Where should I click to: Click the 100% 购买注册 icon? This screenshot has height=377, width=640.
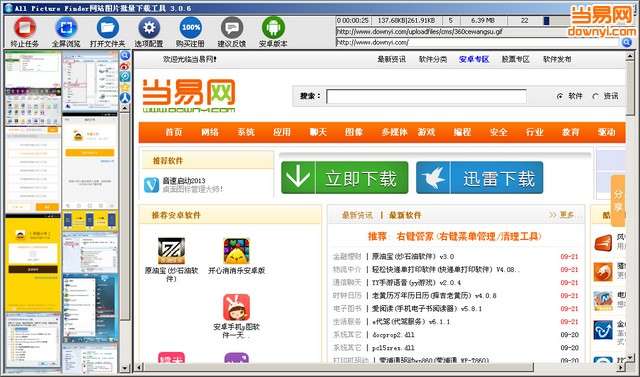[190, 28]
